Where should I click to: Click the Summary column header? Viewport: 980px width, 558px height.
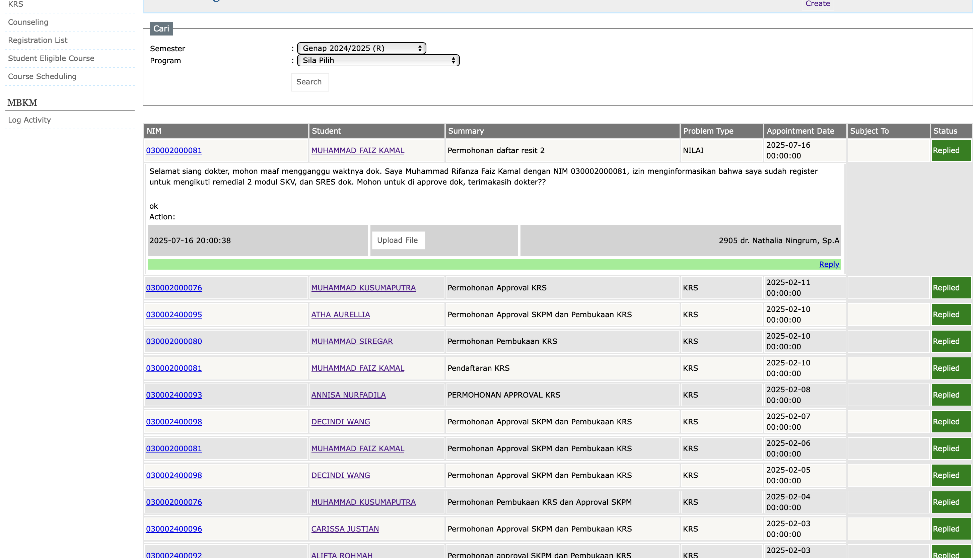[466, 131]
